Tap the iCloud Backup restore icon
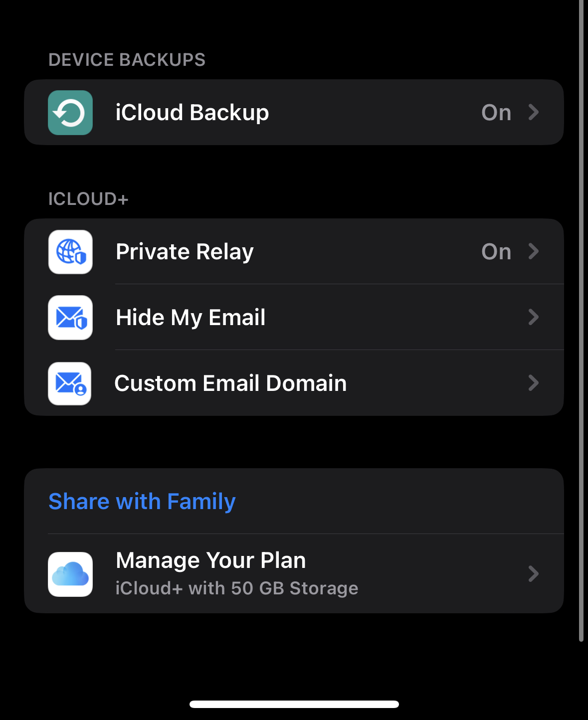The image size is (588, 720). [x=70, y=113]
